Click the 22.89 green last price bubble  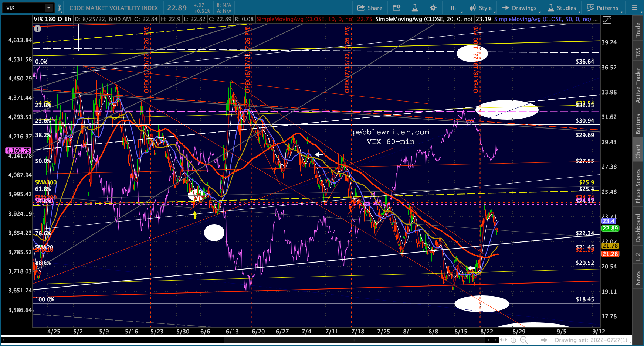tap(610, 229)
